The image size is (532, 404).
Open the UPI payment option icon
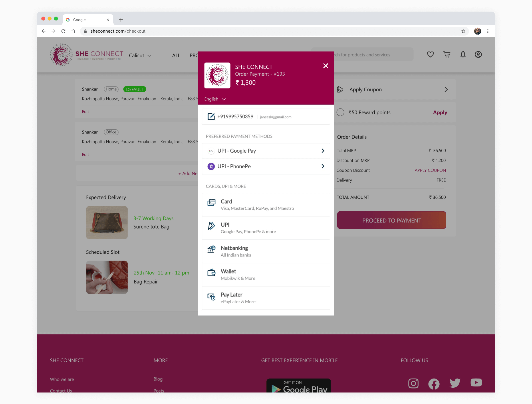[211, 226]
